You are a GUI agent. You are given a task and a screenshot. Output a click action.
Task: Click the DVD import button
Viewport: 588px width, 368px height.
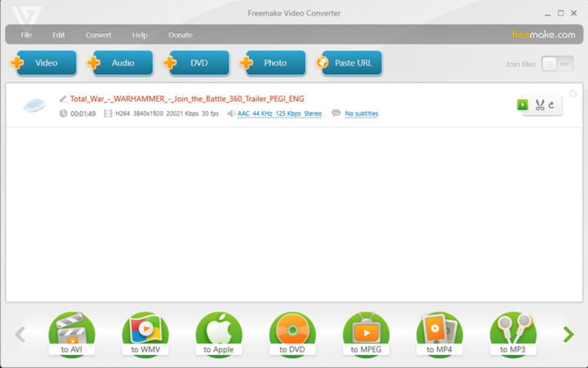point(196,63)
